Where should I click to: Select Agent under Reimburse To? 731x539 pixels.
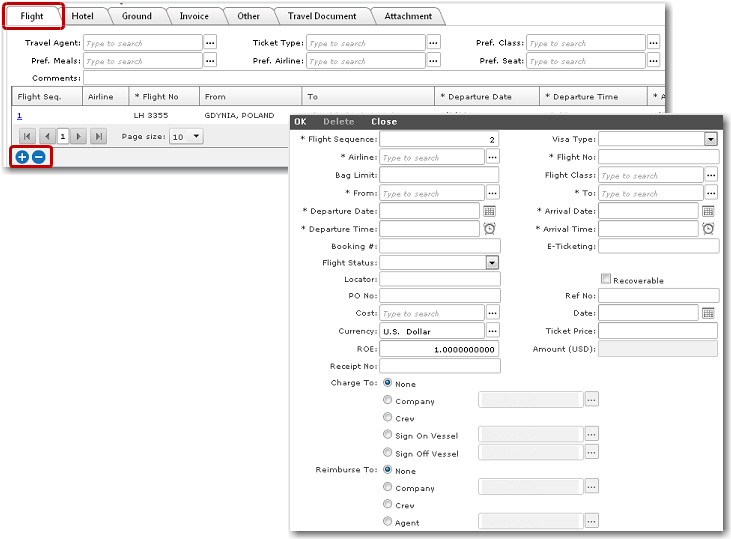click(x=388, y=522)
